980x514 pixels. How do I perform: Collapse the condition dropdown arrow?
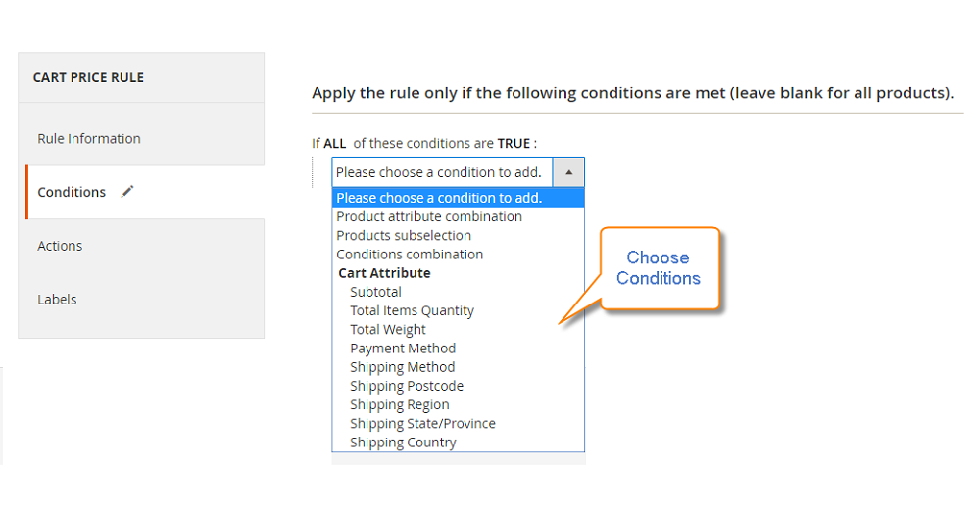pyautogui.click(x=568, y=172)
